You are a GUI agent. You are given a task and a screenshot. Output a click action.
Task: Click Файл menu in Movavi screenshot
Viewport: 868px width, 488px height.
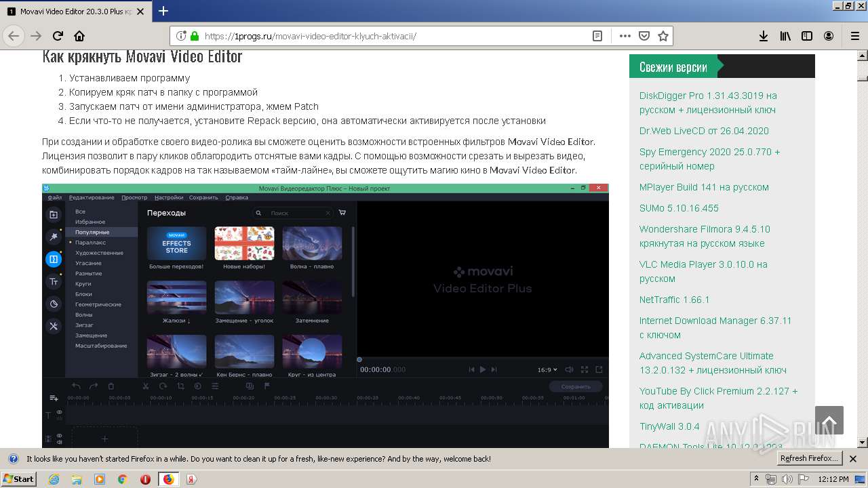point(55,198)
